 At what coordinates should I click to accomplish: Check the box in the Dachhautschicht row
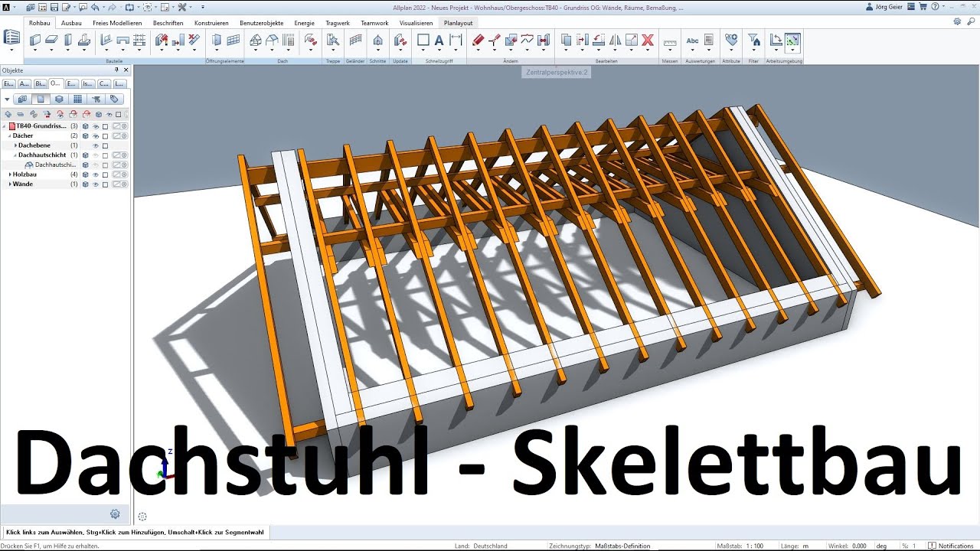point(105,155)
